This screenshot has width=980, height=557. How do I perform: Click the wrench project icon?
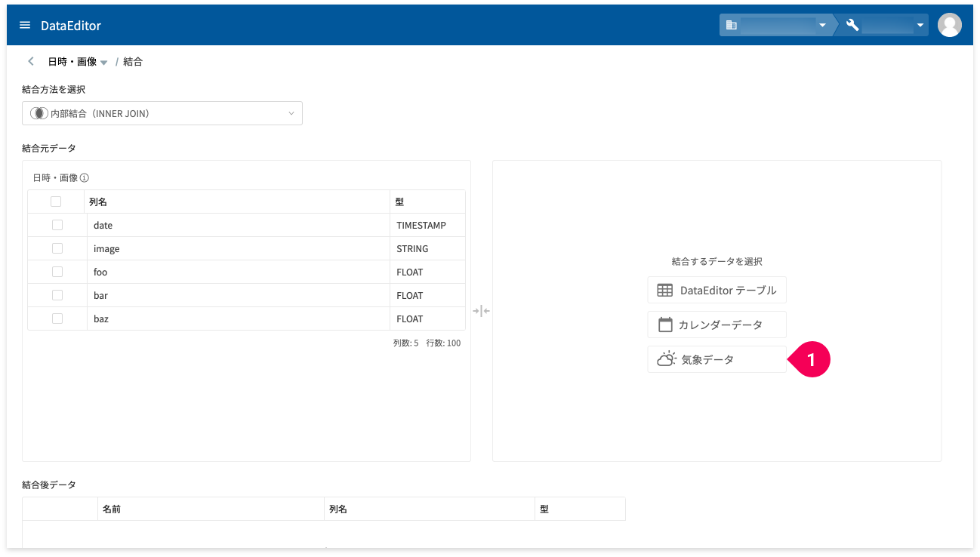point(852,25)
